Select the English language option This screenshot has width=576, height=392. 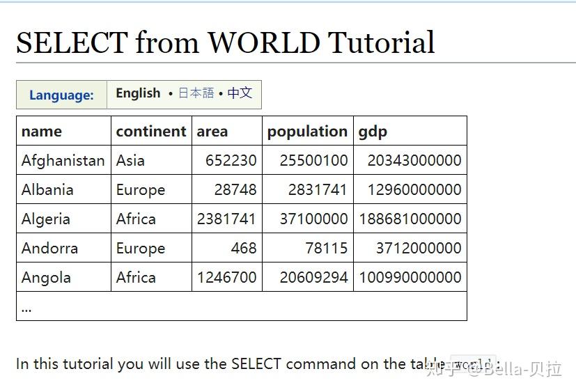[138, 93]
